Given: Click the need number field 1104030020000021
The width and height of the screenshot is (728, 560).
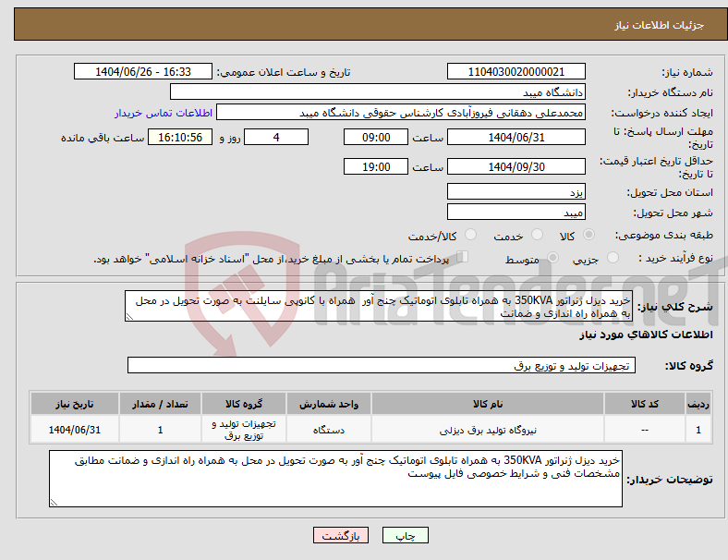Looking at the screenshot, I should pos(516,71).
